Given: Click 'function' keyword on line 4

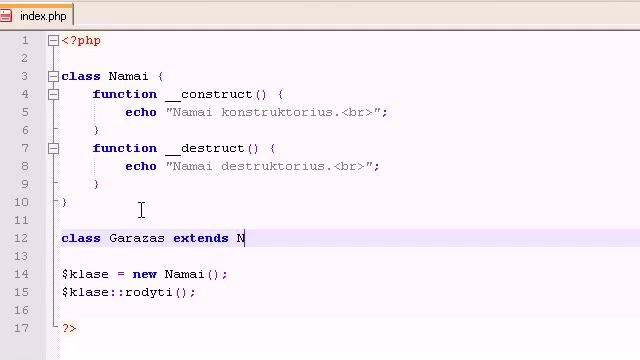Looking at the screenshot, I should tap(124, 94).
